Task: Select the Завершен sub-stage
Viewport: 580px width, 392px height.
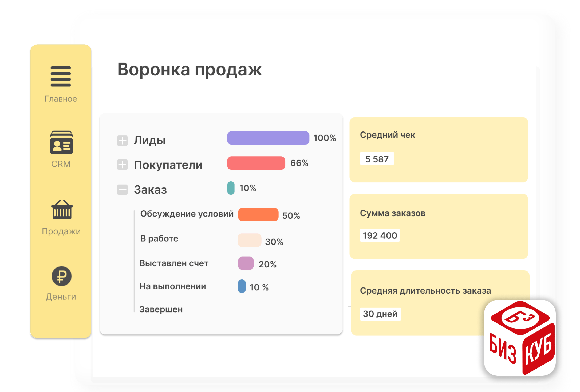Action: pos(161,309)
